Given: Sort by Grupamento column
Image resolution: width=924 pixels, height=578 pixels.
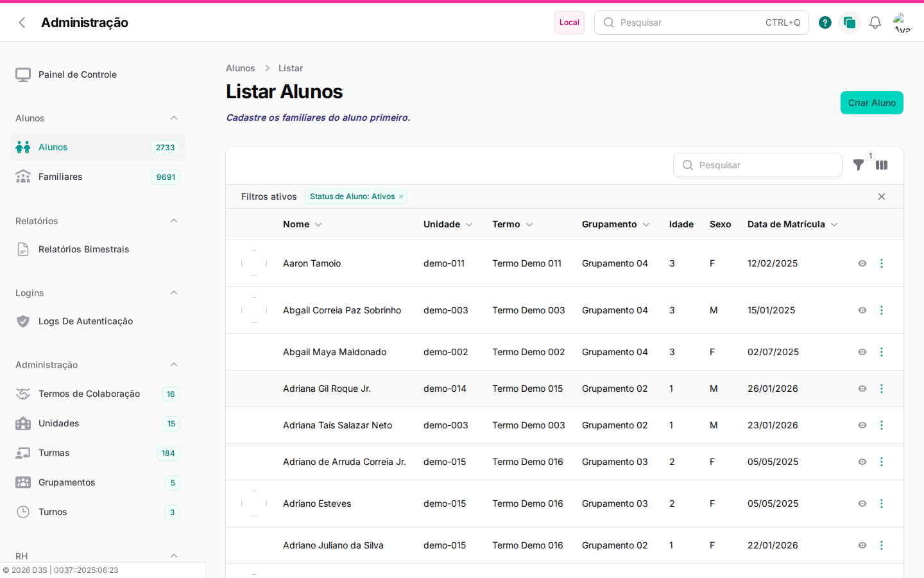Looking at the screenshot, I should [x=616, y=224].
